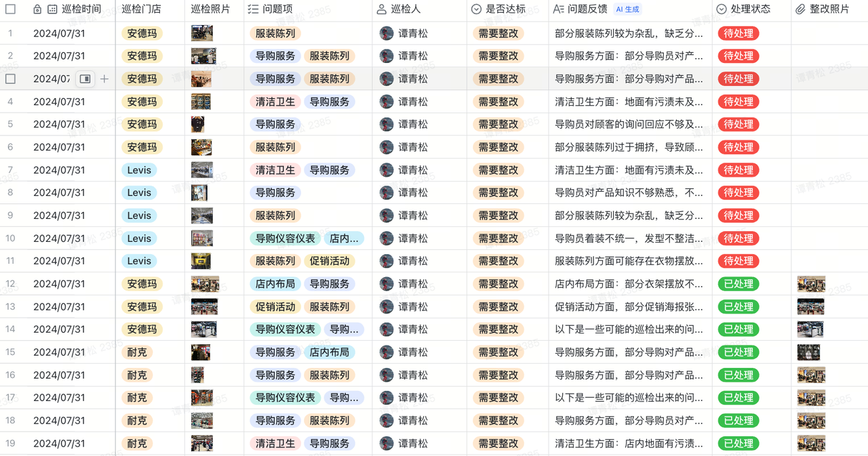Click the text icon beside 问题反馈 header

[x=558, y=9]
